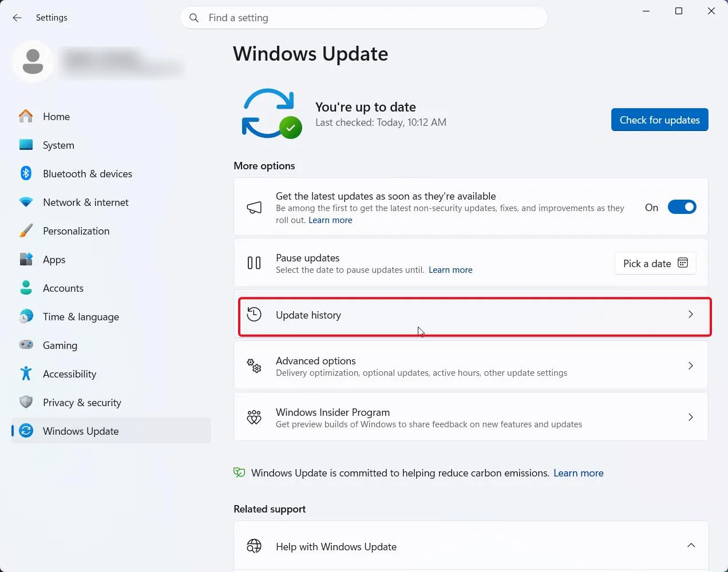Select Windows Update in sidebar
Screen dimensions: 728x572
coord(111,431)
